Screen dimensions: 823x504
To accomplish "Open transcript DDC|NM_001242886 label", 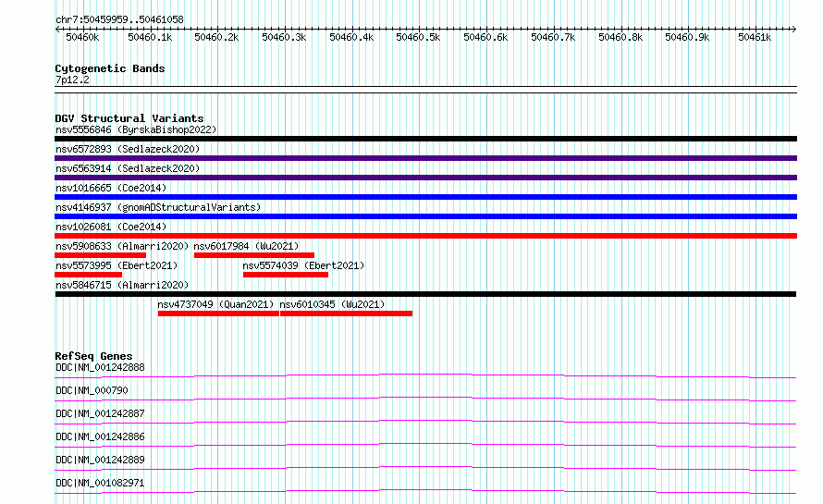I will point(100,436).
